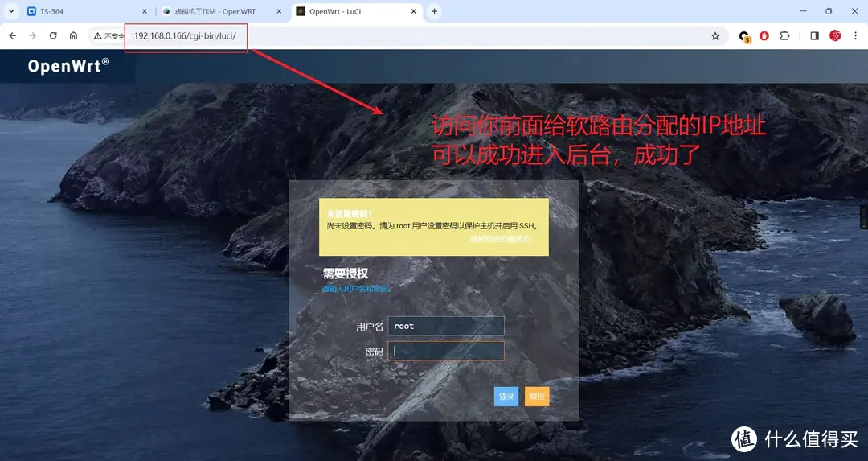The height and width of the screenshot is (461, 868).
Task: Open the browser home page
Action: point(74,35)
